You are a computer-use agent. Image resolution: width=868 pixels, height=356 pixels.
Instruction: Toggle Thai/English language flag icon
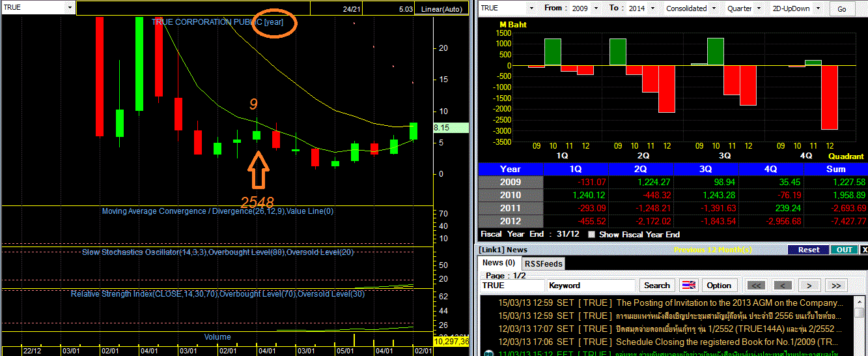[689, 285]
